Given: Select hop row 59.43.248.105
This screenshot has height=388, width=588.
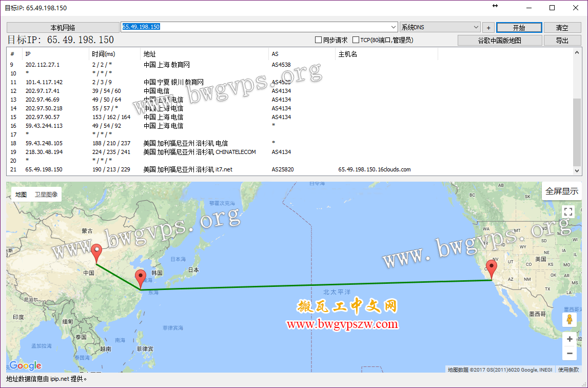Looking at the screenshot, I should [x=289, y=143].
